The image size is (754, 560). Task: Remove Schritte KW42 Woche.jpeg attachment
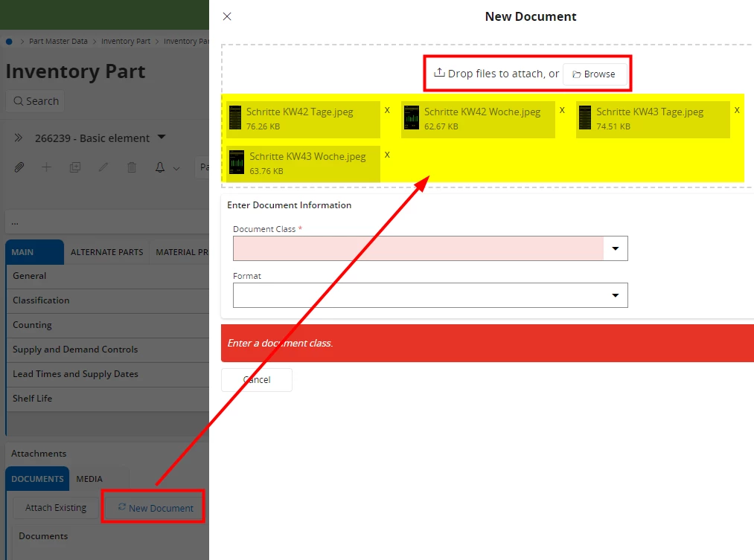tap(562, 110)
